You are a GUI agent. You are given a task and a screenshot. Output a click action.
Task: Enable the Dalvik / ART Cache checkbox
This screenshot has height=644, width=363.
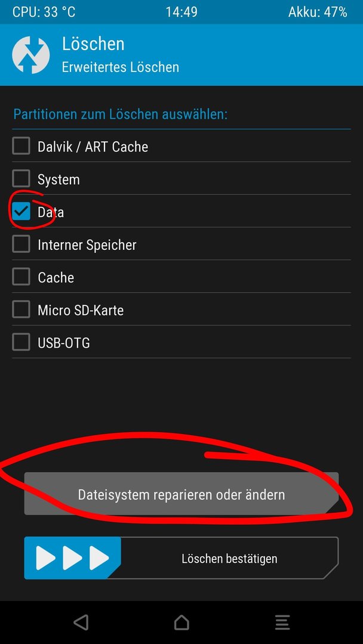coord(21,146)
